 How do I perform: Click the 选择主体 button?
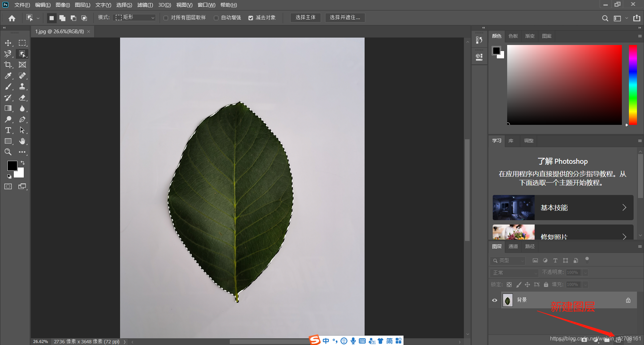[x=306, y=17]
